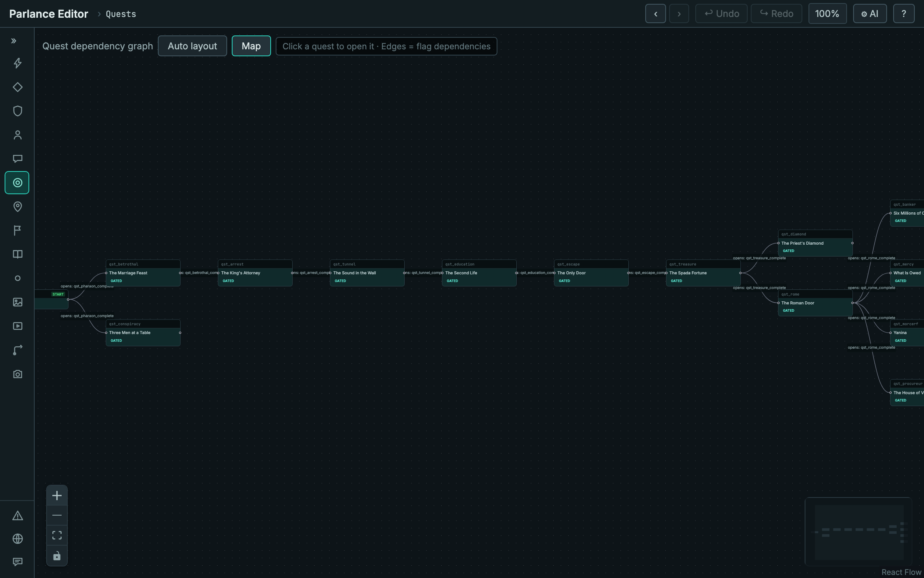This screenshot has width=924, height=578.
Task: Run Auto layout on the graph
Action: [x=192, y=46]
